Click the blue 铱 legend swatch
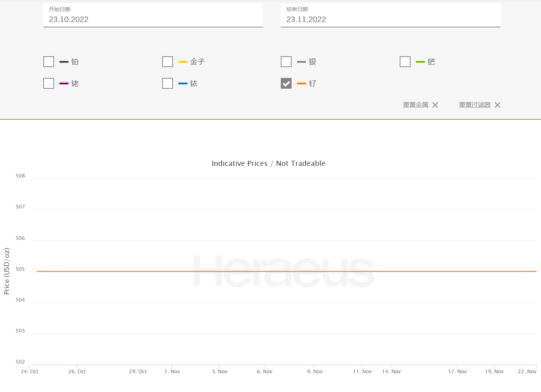541x392 pixels. point(183,84)
